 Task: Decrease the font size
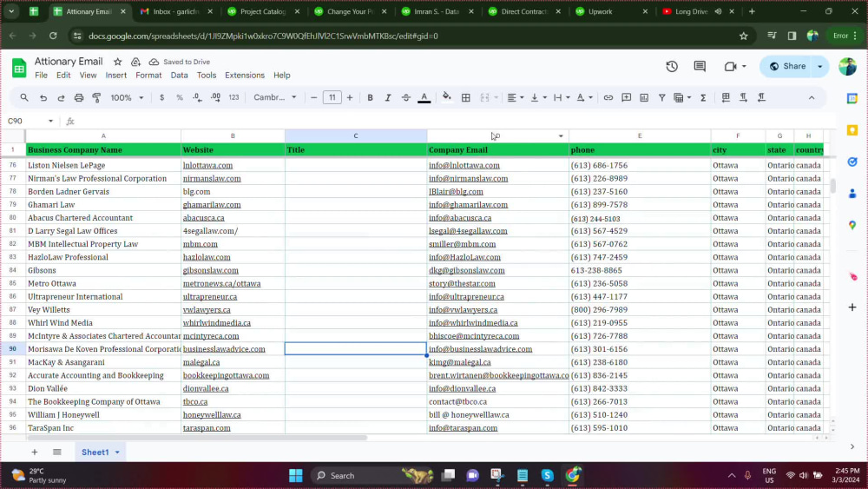click(314, 97)
